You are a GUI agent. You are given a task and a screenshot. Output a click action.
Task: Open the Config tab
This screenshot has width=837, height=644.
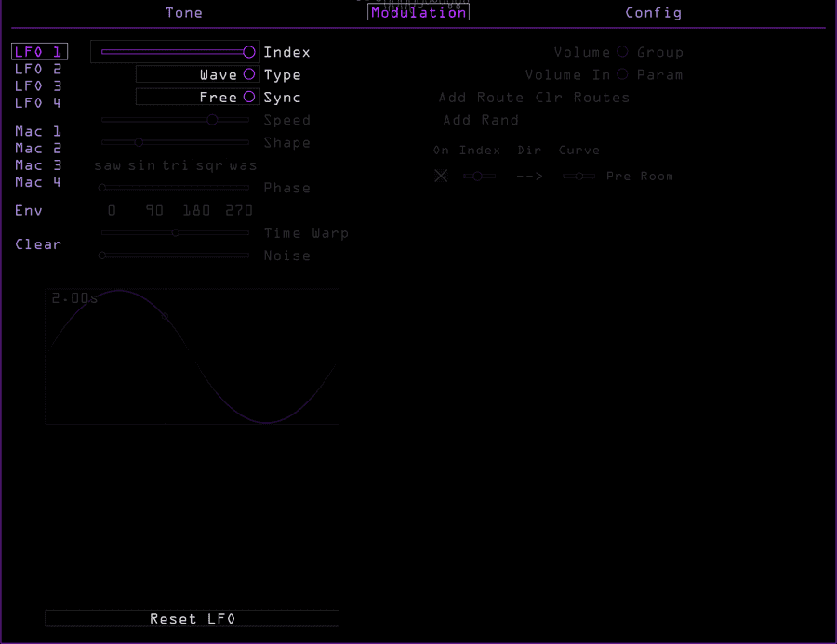click(x=654, y=13)
